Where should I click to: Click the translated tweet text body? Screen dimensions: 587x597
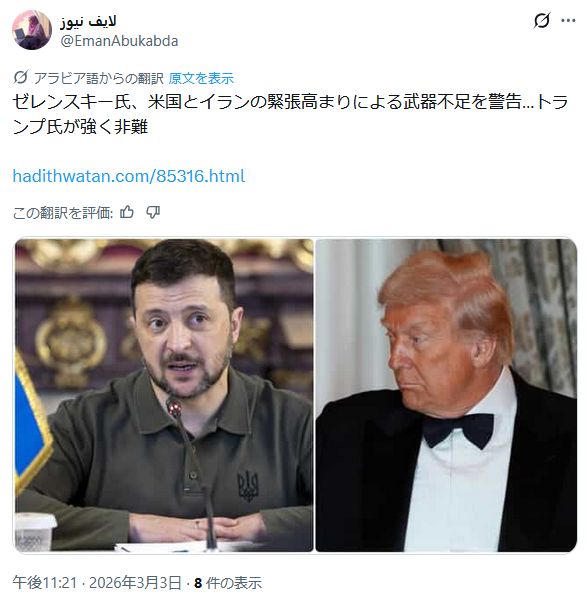(x=290, y=114)
